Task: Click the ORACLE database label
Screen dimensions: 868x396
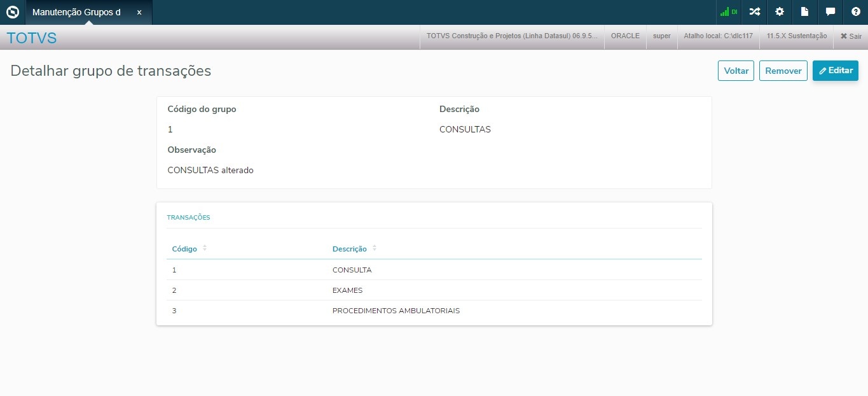Action: [625, 36]
